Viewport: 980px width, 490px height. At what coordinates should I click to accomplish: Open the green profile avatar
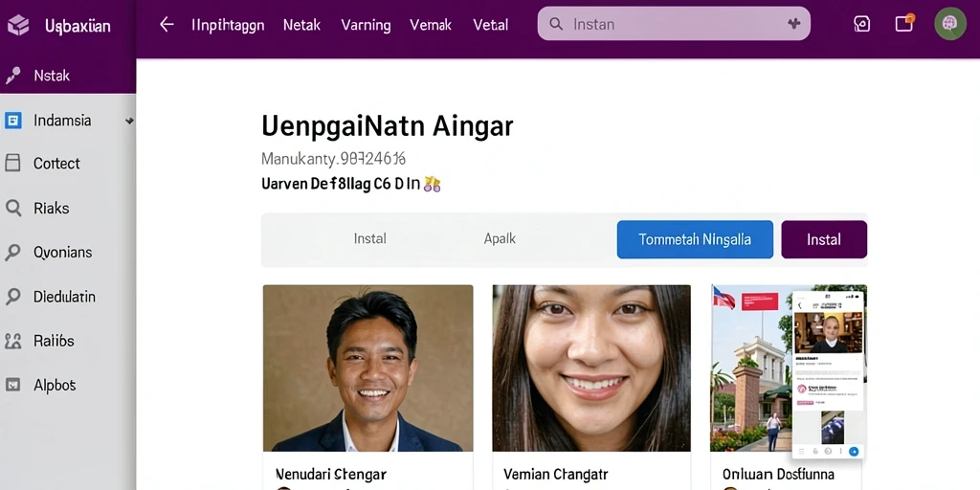coord(950,24)
